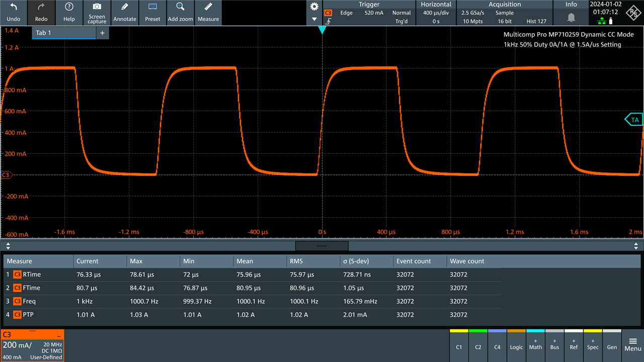The image size is (644, 362).
Task: Click the 2.5 GSa/s sample rate
Action: click(x=473, y=13)
